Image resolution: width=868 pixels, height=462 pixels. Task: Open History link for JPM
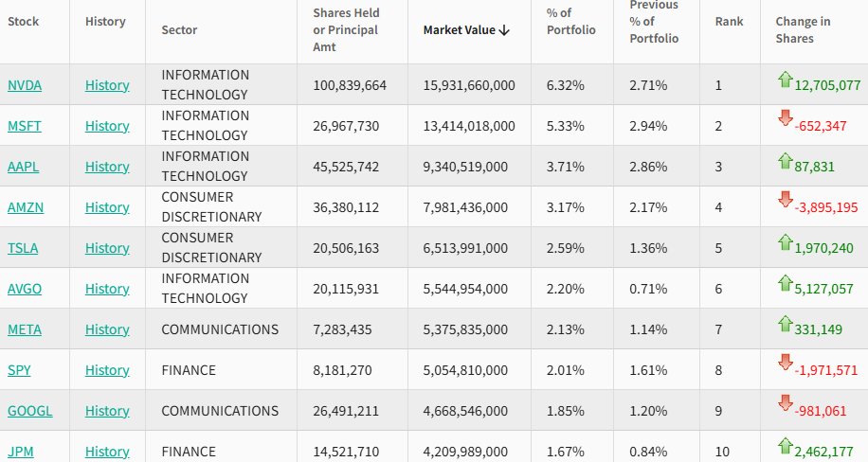(107, 452)
